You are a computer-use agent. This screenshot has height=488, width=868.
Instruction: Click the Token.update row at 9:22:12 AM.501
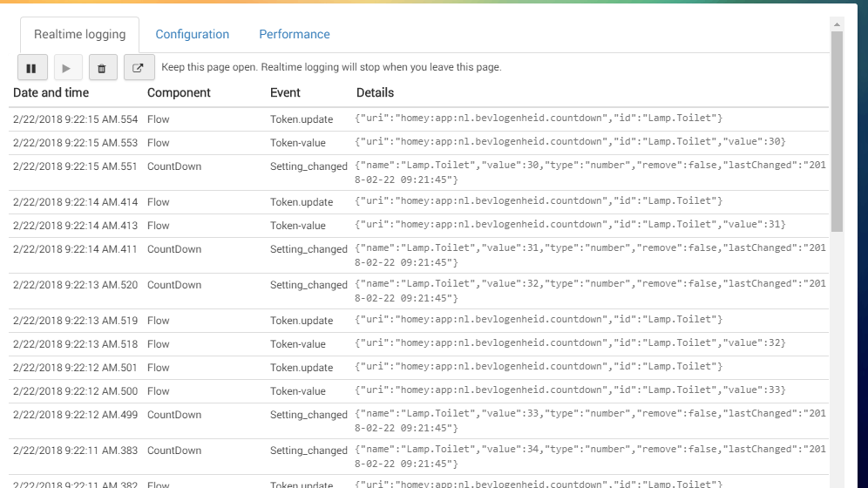pyautogui.click(x=418, y=367)
